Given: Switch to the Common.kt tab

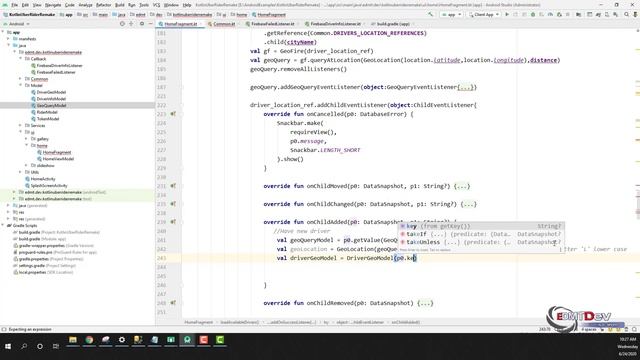Looking at the screenshot, I should pos(224,24).
